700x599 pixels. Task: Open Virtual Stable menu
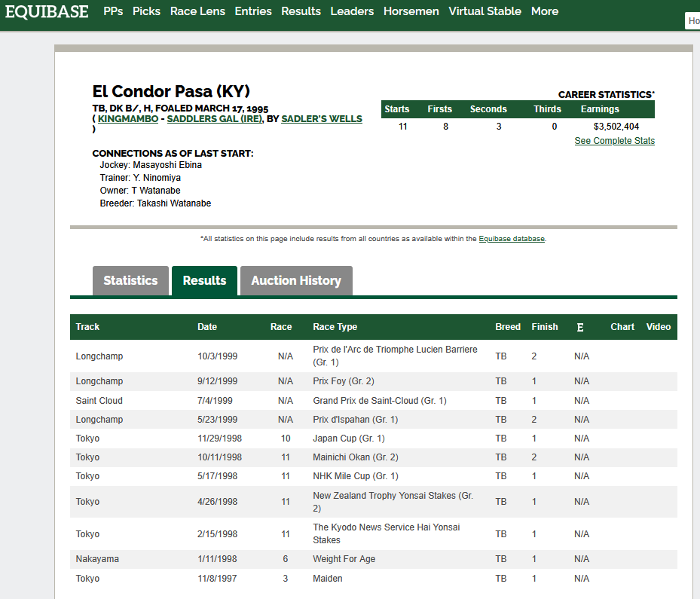tap(484, 11)
